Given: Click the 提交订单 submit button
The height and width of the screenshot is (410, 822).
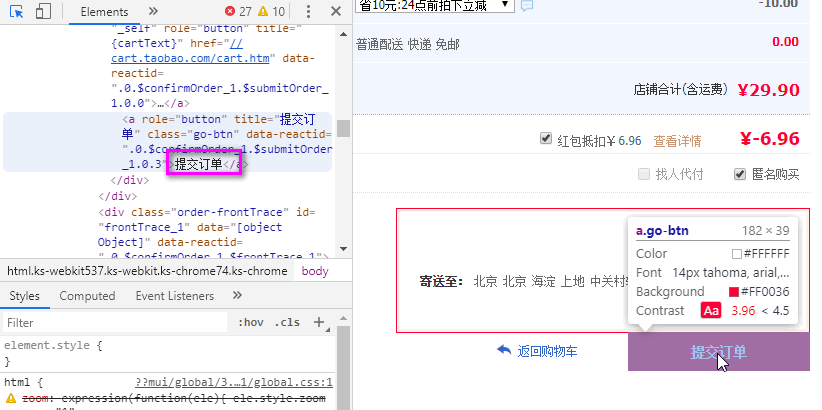Looking at the screenshot, I should 719,352.
